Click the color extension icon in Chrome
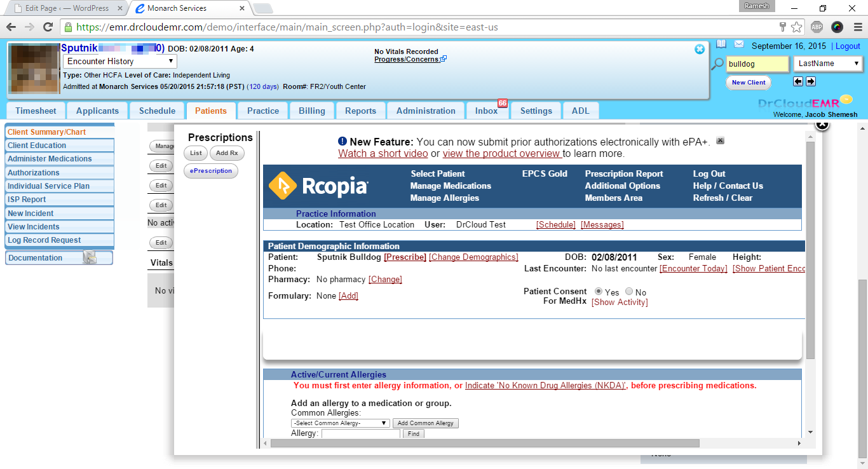 [x=837, y=27]
